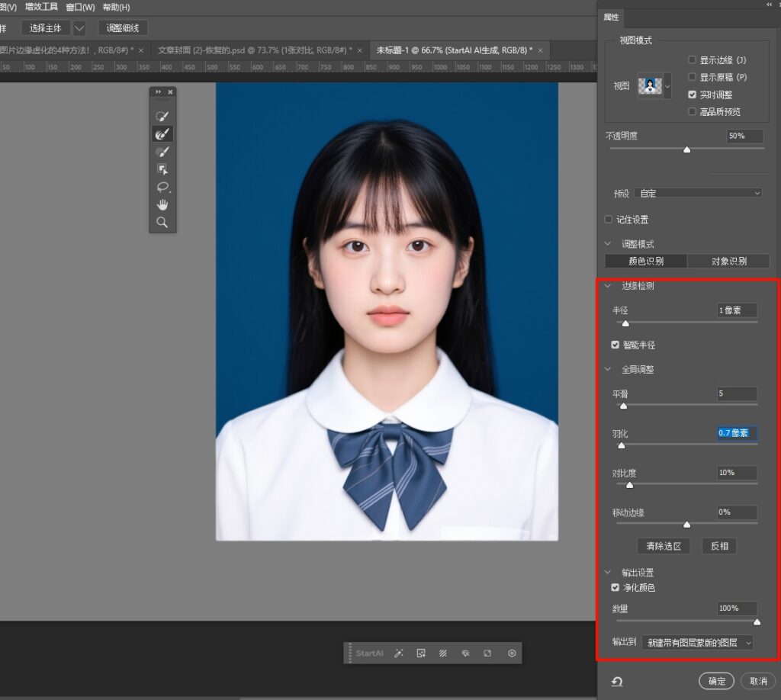781x700 pixels.
Task: Toggle the 净化颜色 checkbox
Action: [x=615, y=588]
